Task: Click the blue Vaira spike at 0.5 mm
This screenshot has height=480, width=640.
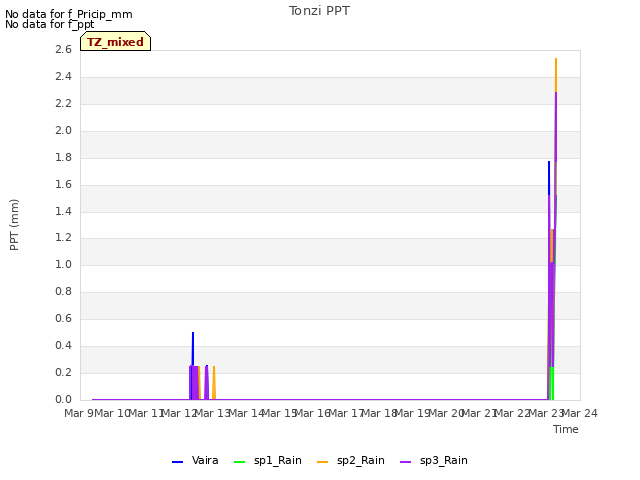Action: click(x=193, y=347)
